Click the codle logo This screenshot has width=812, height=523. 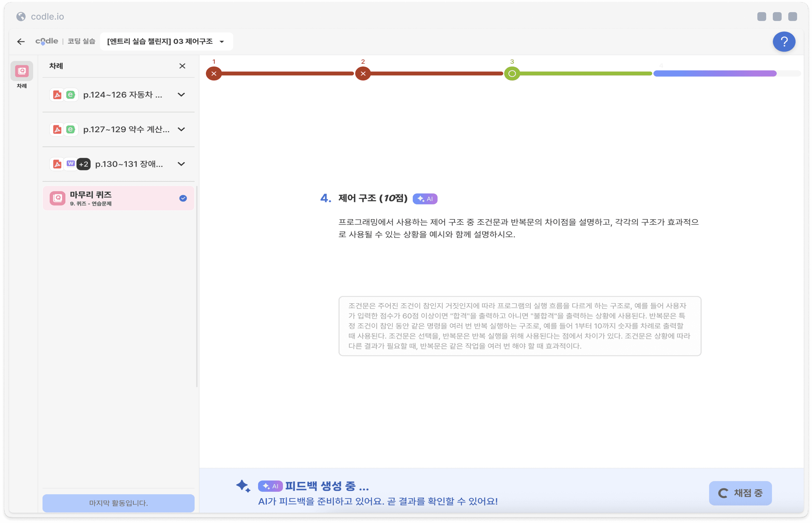click(x=47, y=41)
